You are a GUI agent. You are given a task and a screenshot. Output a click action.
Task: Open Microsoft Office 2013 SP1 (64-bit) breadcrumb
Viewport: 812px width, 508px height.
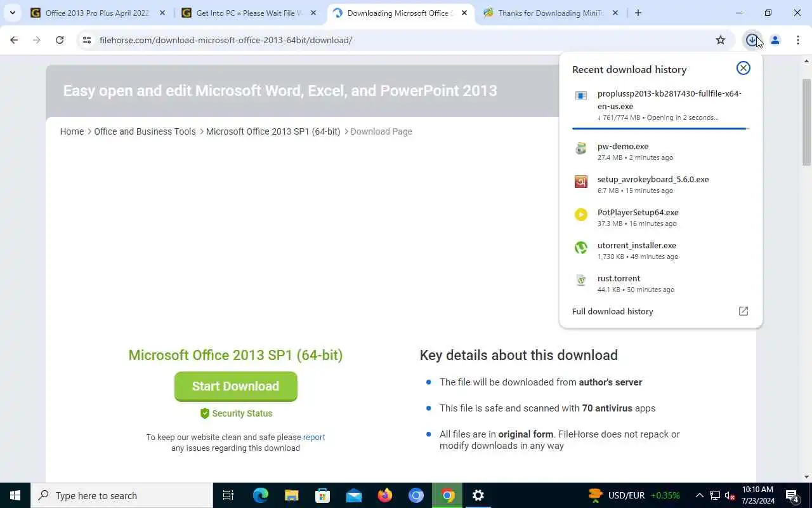[x=273, y=131]
